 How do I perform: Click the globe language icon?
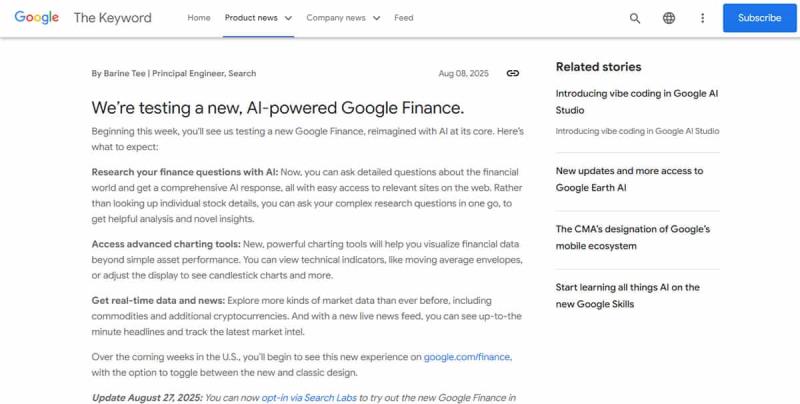click(x=669, y=18)
